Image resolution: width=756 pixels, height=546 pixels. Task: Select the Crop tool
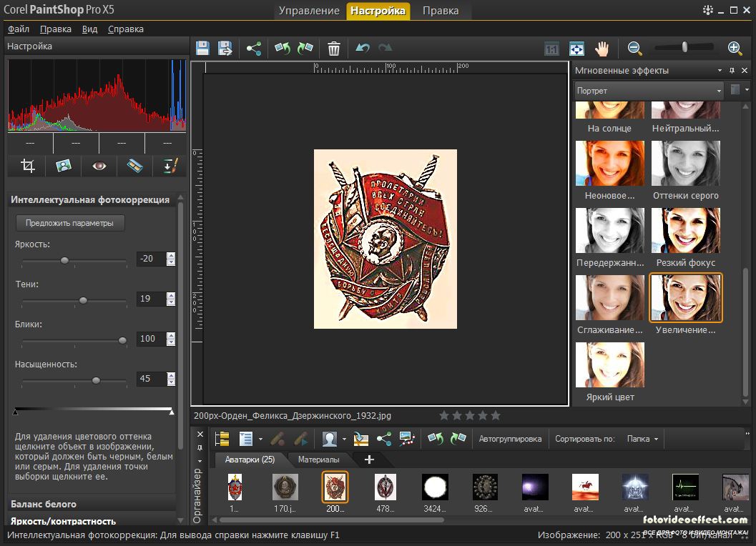(x=27, y=166)
